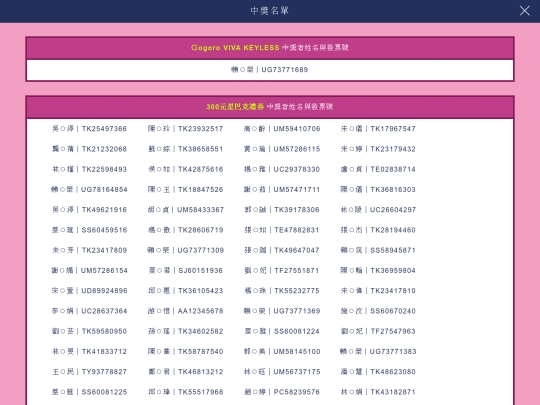Click the SS58945871 entry

pyautogui.click(x=378, y=250)
